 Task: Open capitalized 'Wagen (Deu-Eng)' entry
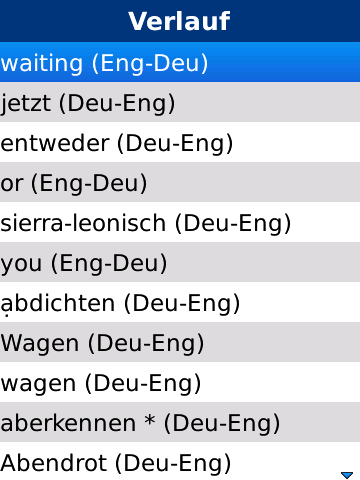180,342
